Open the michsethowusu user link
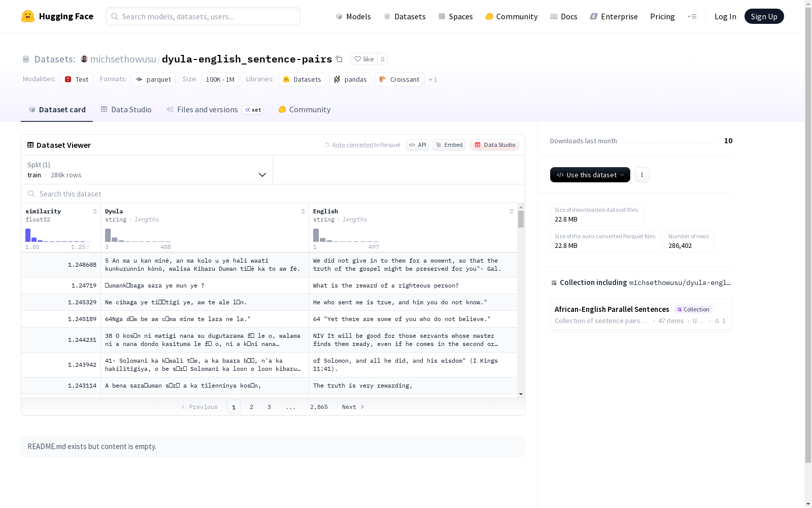Screen dimensions: 812x508 (x=123, y=59)
